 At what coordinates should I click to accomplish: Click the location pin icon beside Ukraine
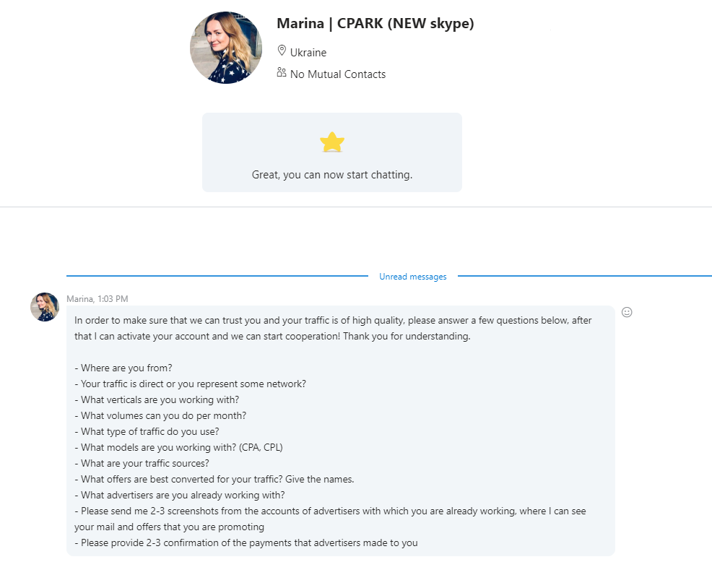(282, 51)
